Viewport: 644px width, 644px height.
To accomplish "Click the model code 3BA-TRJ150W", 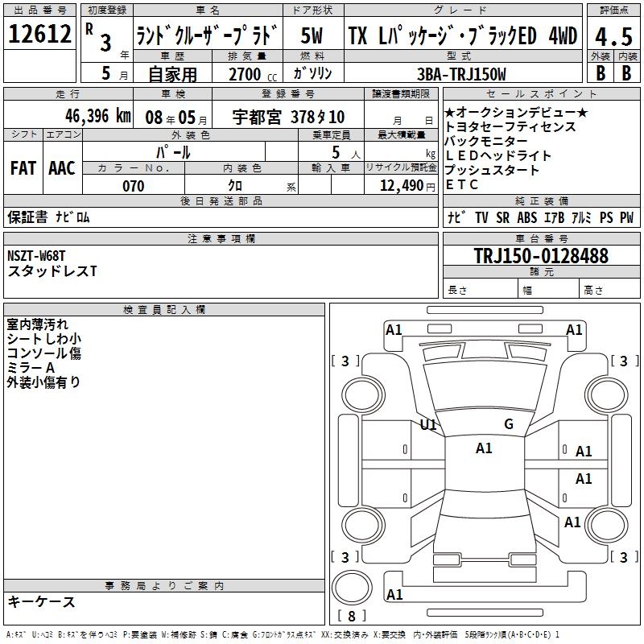I will [x=461, y=74].
